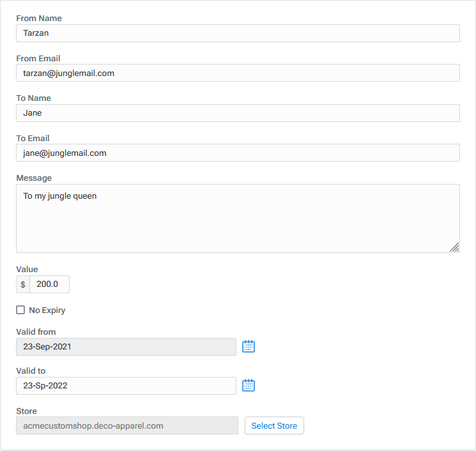Click the To Email label
The width and height of the screenshot is (476, 451).
(33, 138)
